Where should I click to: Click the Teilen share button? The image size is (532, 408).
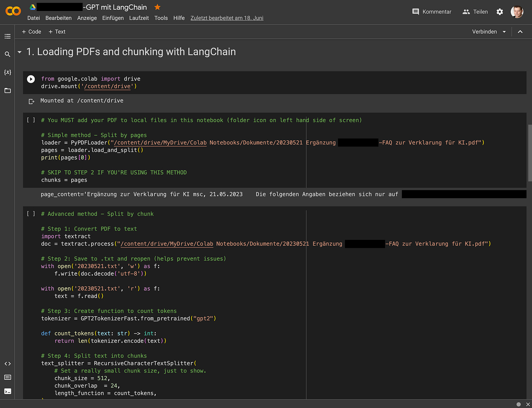point(475,12)
